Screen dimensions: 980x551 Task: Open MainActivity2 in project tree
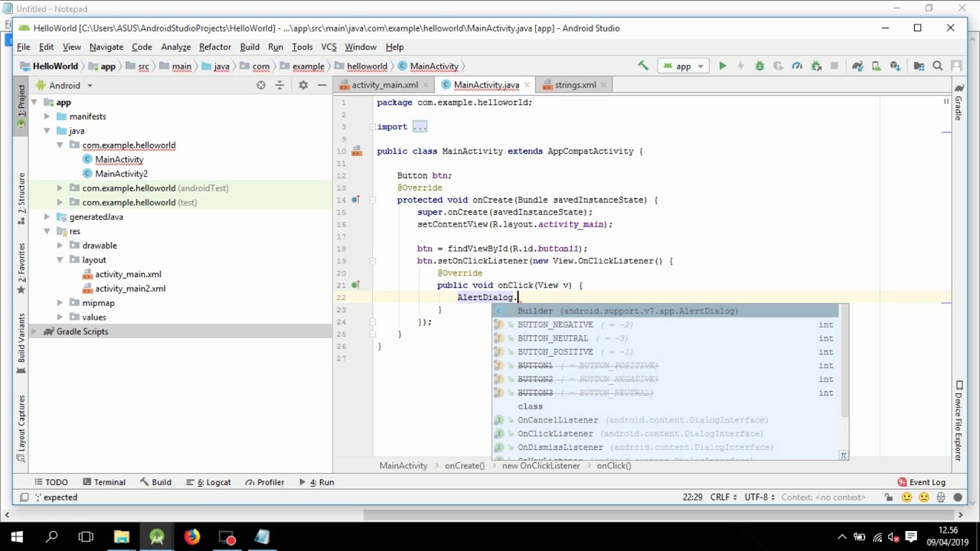pyautogui.click(x=121, y=174)
